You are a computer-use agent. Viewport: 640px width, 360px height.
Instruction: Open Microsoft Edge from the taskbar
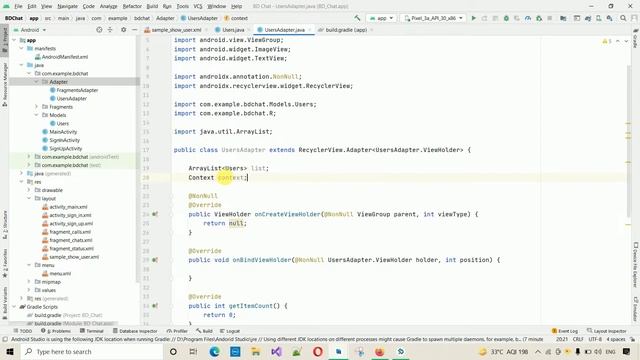click(x=215, y=351)
